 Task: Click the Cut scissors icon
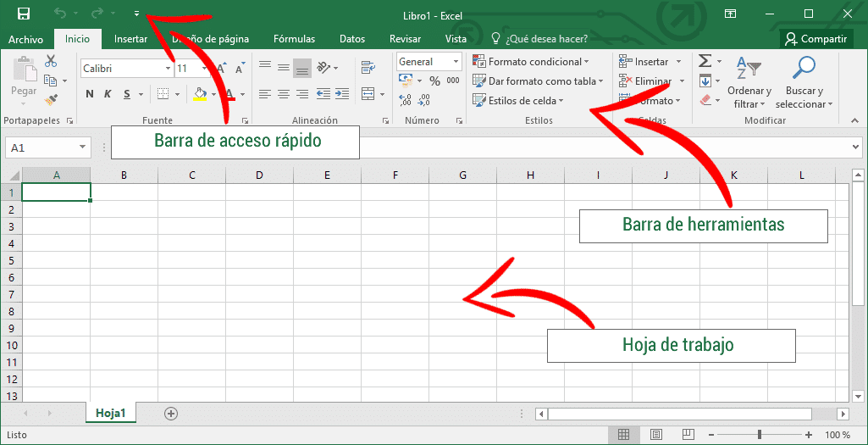[51, 61]
